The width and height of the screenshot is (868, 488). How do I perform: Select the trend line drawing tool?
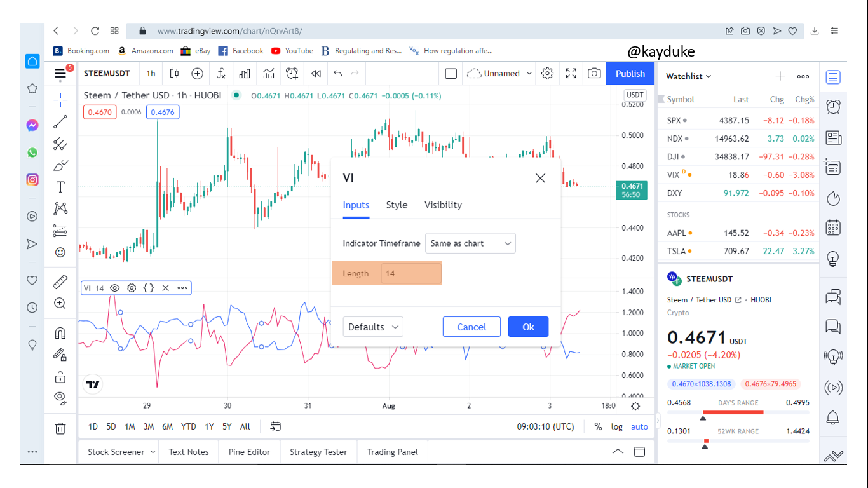tap(60, 122)
